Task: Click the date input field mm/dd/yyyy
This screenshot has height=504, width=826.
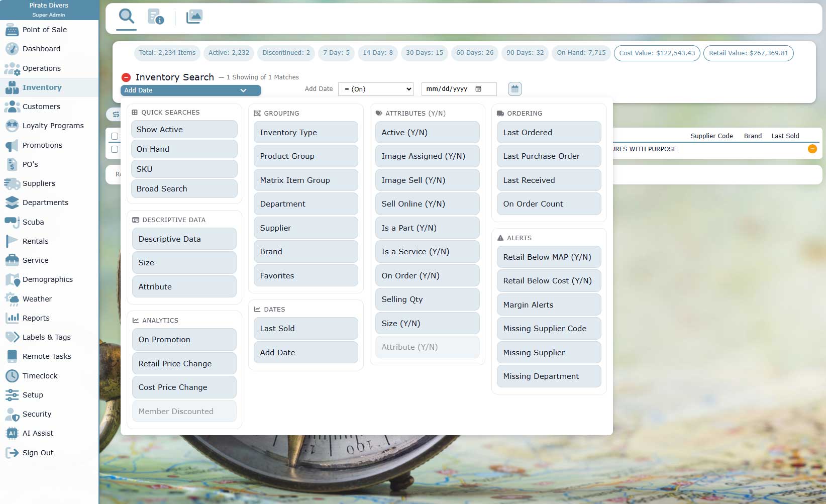Action: tap(459, 89)
